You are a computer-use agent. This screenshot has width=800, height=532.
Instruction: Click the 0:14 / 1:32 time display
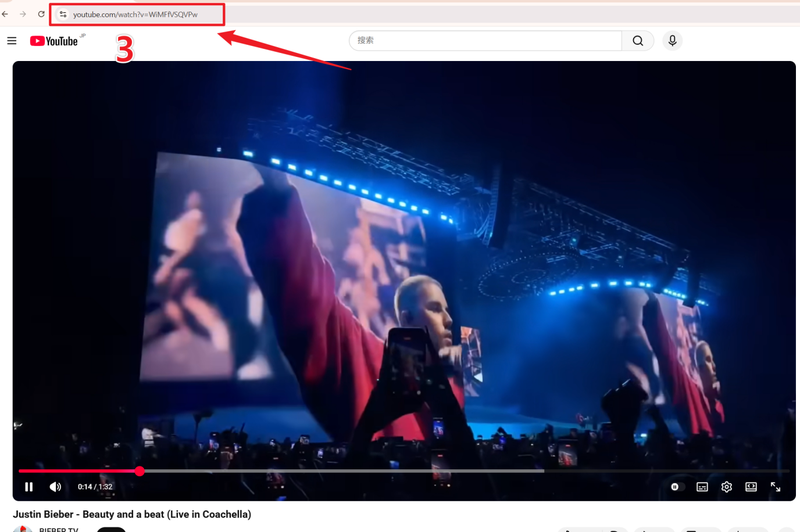click(95, 487)
